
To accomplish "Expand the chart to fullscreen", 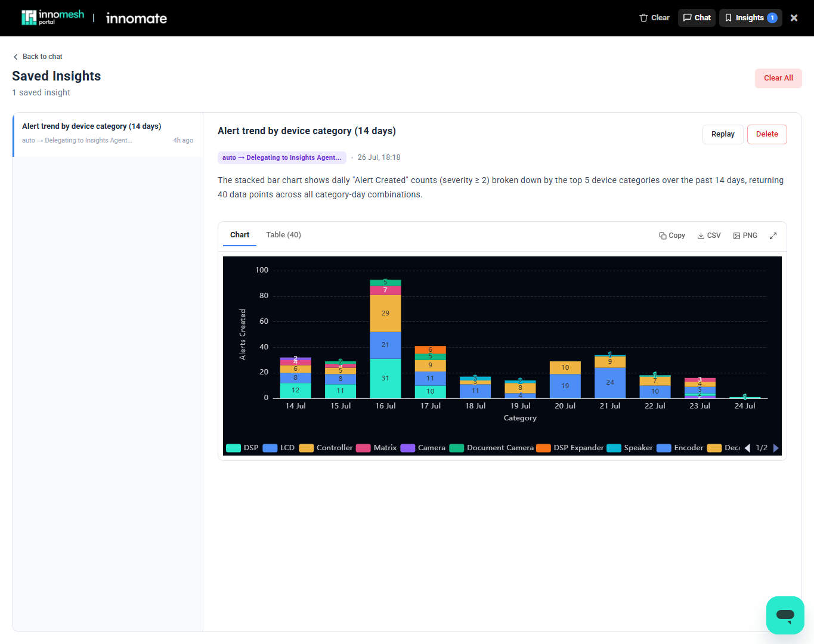I will (773, 236).
